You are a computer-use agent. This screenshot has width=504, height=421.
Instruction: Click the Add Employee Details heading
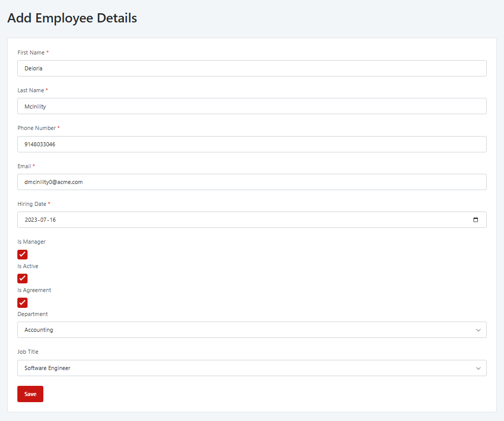(72, 18)
